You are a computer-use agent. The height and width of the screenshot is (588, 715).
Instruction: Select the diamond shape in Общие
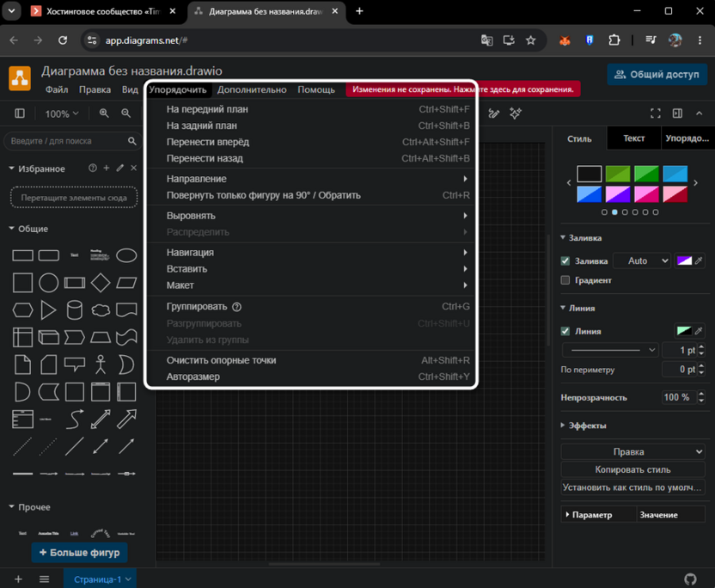click(101, 283)
